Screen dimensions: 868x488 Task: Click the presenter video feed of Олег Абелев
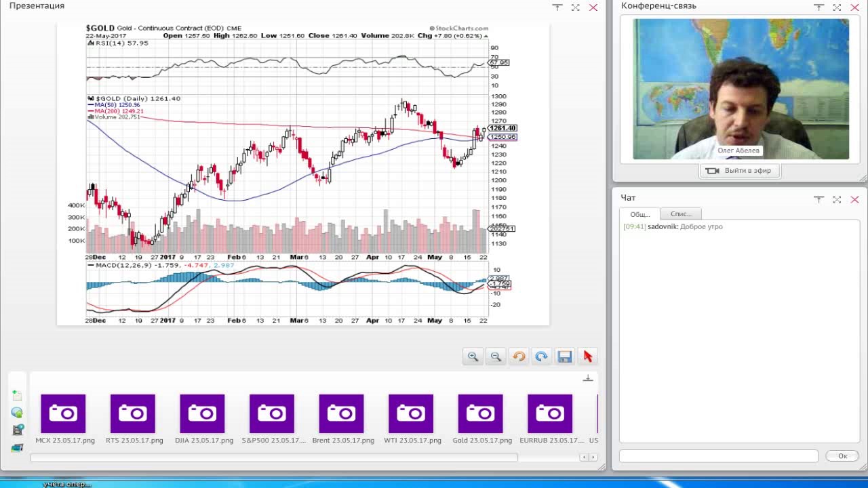pyautogui.click(x=741, y=89)
